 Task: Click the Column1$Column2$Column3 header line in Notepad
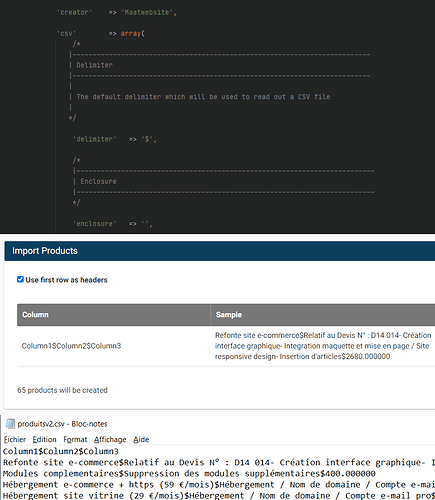point(61,451)
